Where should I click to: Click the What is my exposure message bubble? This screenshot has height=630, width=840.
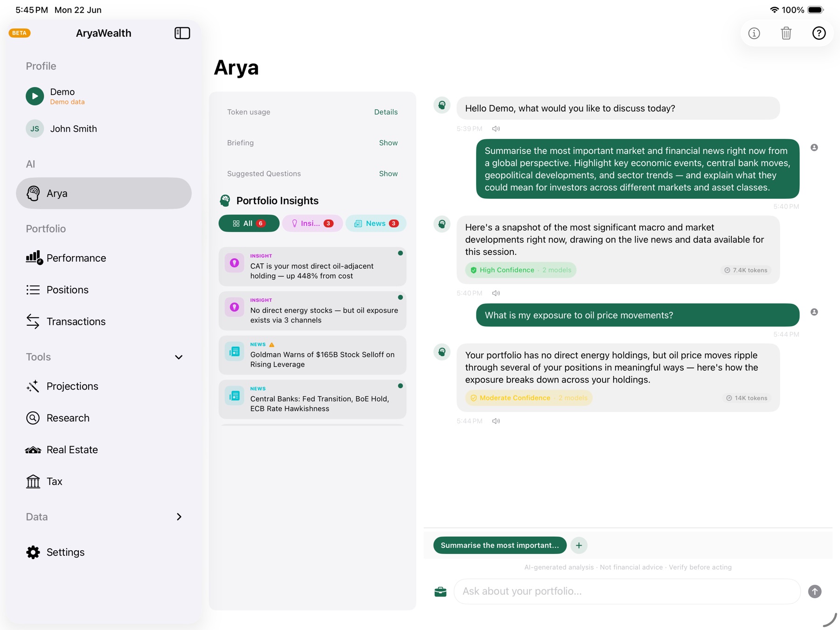[x=637, y=315]
